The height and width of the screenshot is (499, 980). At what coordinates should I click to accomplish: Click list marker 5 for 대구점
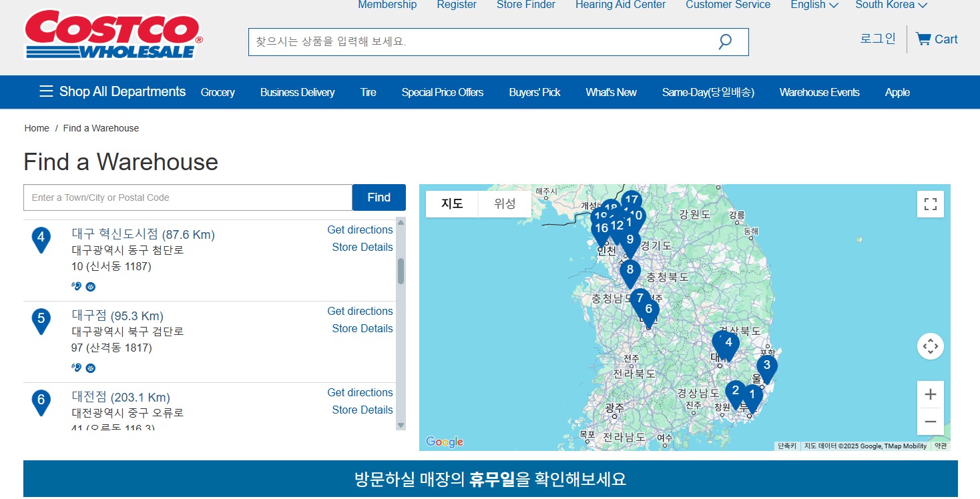41,321
